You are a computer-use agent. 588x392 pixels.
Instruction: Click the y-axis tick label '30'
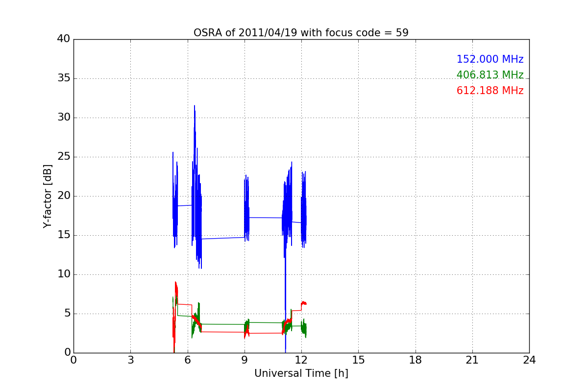click(64, 118)
